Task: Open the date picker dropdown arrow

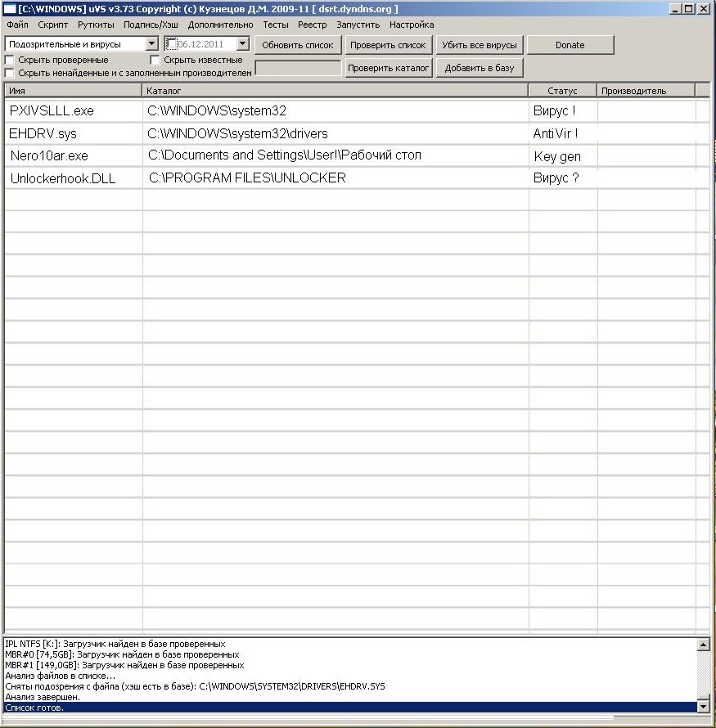Action: [x=242, y=43]
